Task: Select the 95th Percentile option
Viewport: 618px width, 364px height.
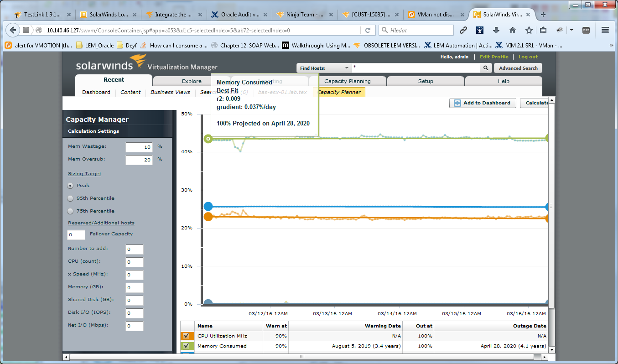Action: pyautogui.click(x=70, y=198)
